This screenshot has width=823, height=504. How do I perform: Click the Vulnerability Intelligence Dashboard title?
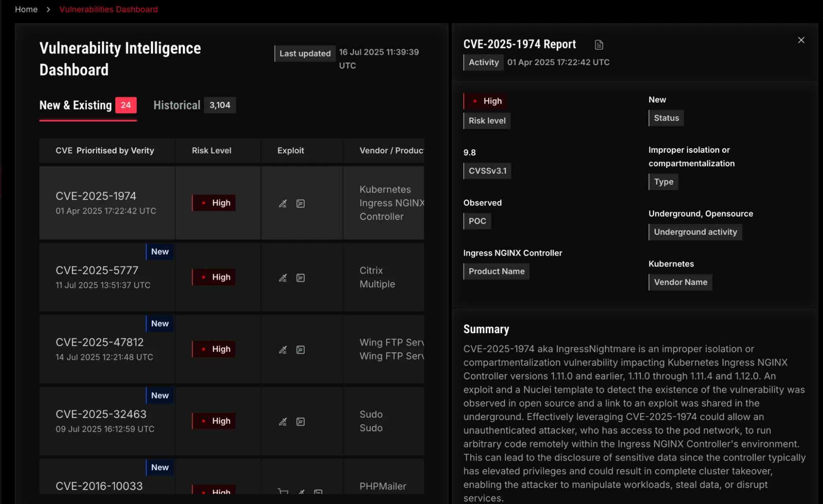click(120, 58)
